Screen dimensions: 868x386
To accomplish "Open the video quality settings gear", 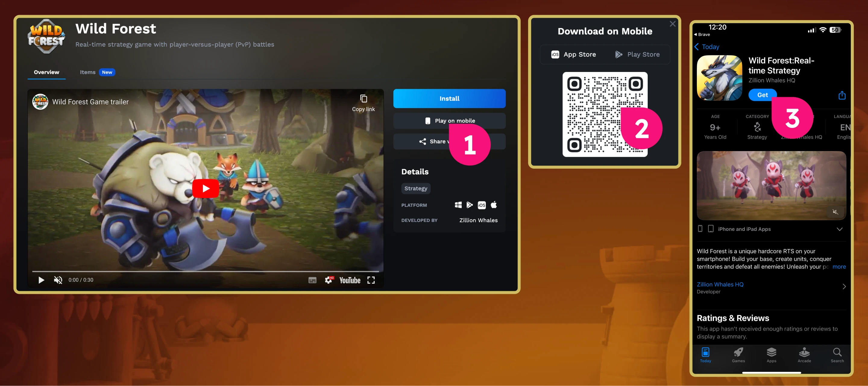I will click(x=329, y=280).
